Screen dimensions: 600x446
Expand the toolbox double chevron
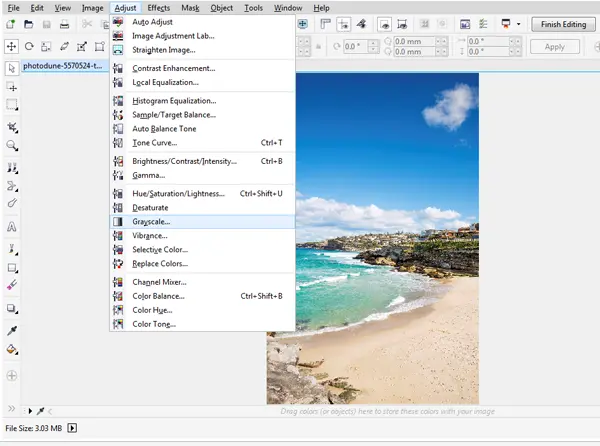[11, 409]
